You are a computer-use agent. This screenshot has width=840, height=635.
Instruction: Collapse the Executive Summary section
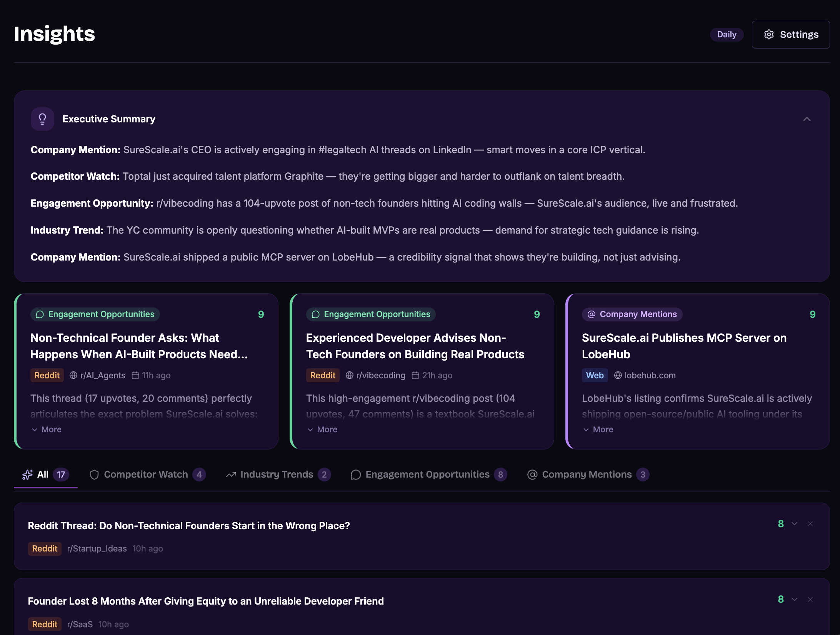807,119
